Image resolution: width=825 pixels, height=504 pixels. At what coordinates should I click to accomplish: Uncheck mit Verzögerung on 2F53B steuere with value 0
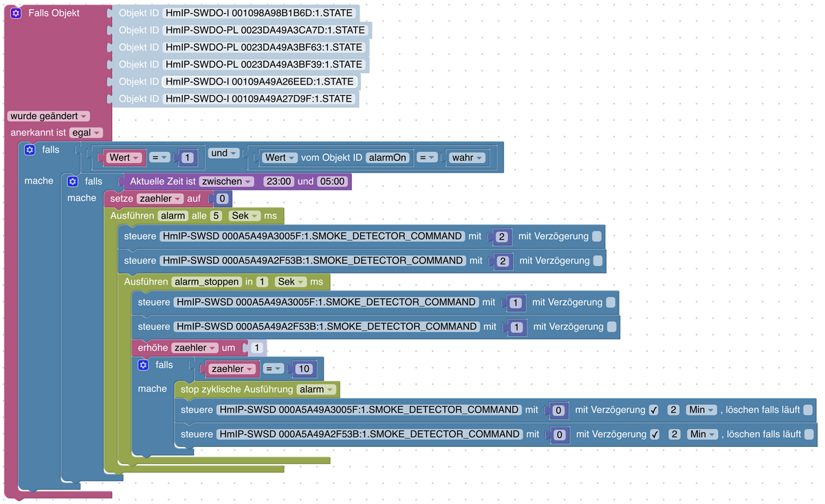pyautogui.click(x=654, y=434)
